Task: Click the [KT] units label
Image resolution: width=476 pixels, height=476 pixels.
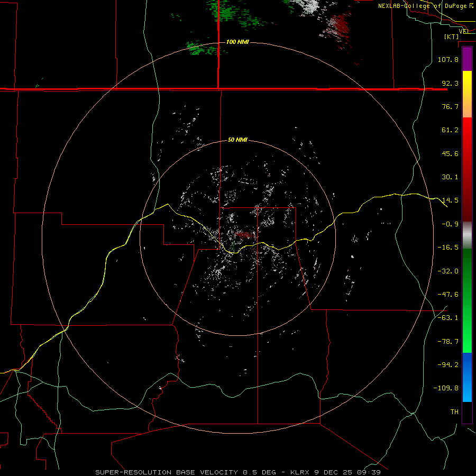Action: click(452, 36)
